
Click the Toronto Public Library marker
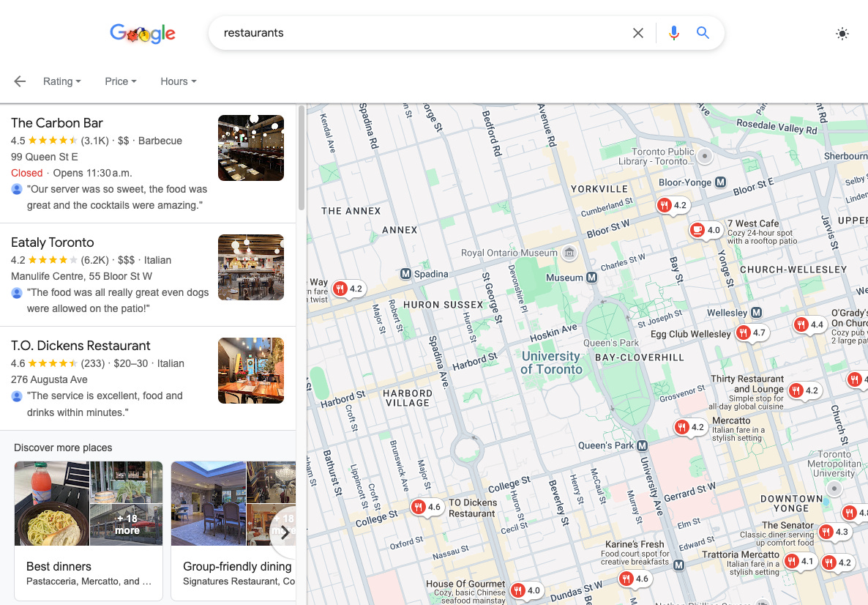click(705, 156)
